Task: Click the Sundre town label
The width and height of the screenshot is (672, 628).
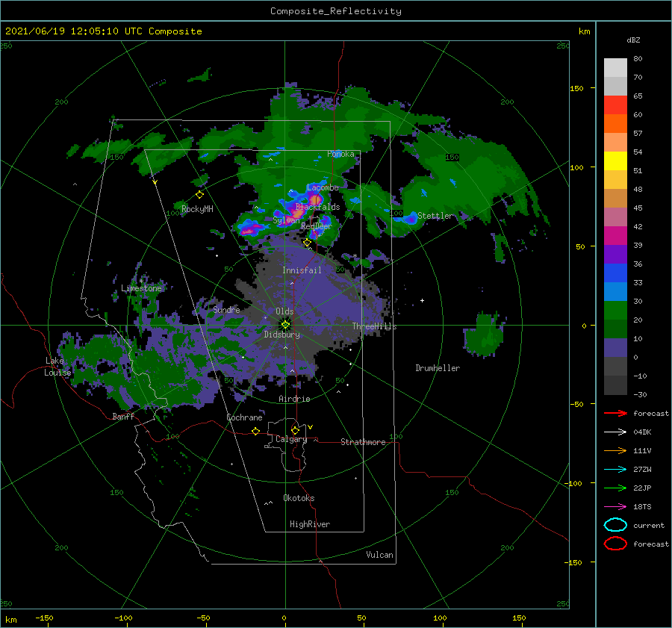Action: [x=226, y=309]
